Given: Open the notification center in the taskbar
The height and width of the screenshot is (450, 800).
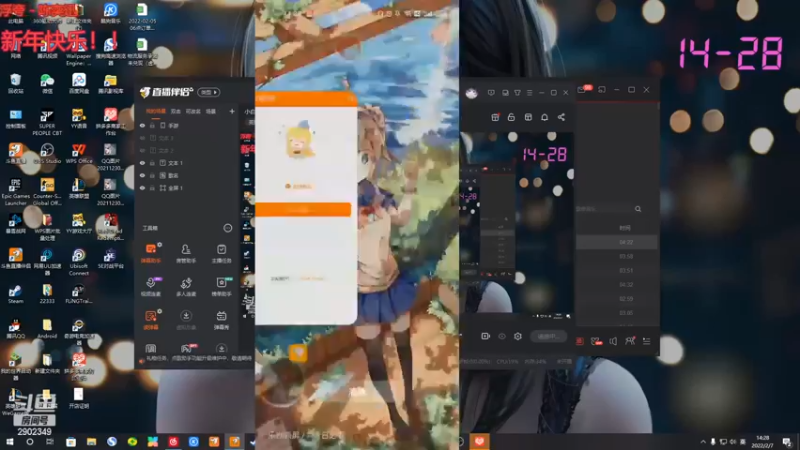Looking at the screenshot, I should click(787, 442).
